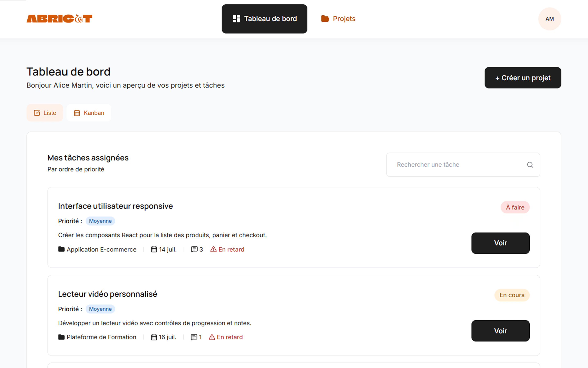
Task: Click description Développer un lecteur vidéo
Action: (155, 323)
